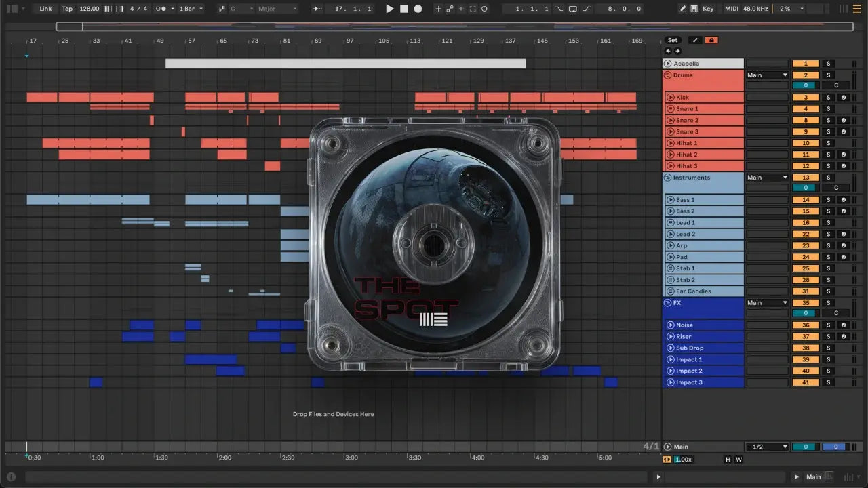The image size is (868, 488).
Task: Enable MIDI map mode
Action: click(x=731, y=9)
